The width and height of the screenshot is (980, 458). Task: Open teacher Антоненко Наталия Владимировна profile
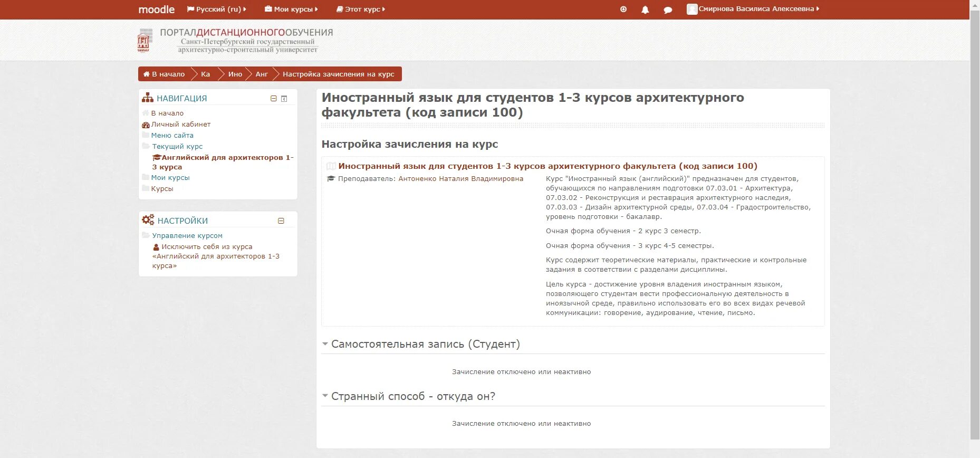tap(460, 178)
